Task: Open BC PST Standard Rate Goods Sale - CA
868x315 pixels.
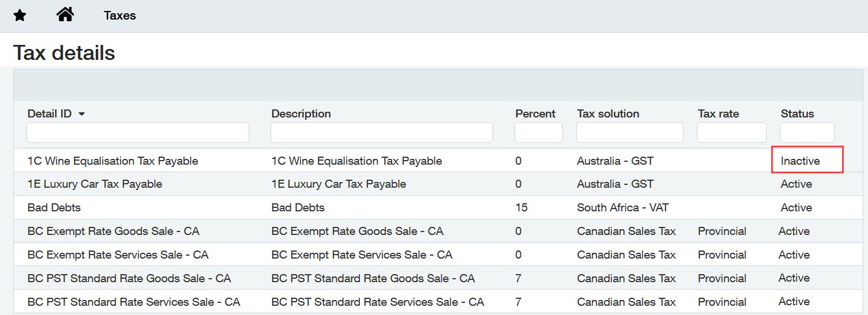Action: pyautogui.click(x=129, y=278)
